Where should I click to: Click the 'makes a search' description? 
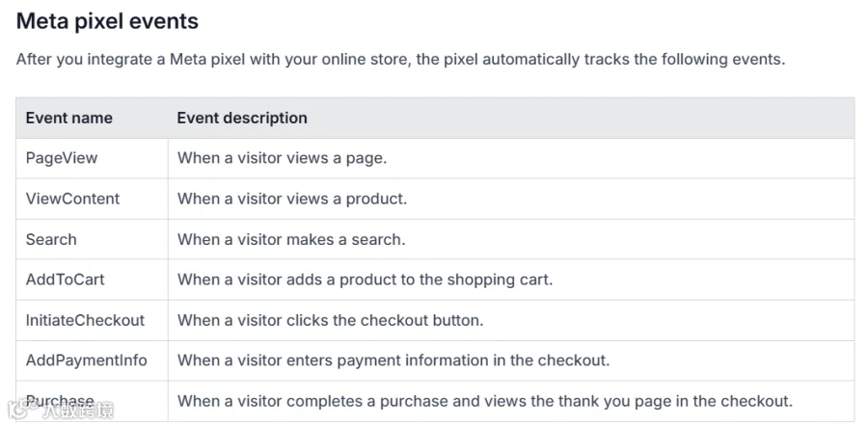coord(291,240)
